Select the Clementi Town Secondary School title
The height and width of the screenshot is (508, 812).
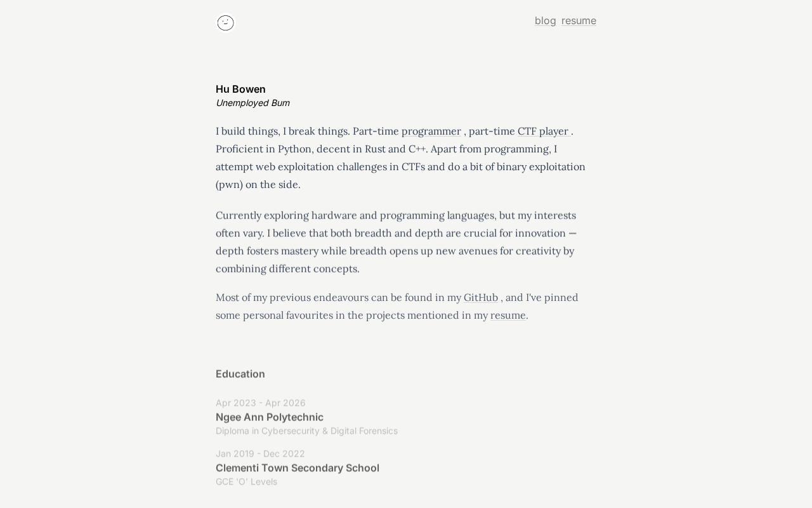(x=298, y=467)
